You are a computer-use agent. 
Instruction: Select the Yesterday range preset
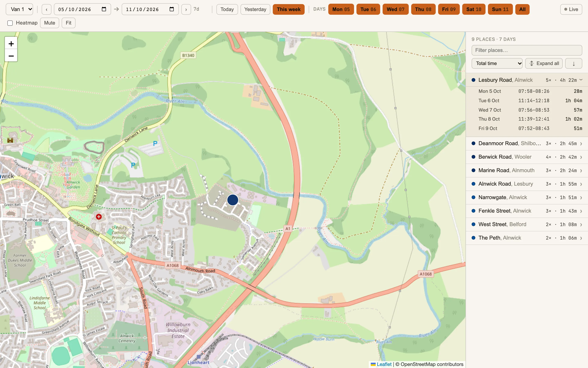point(255,9)
